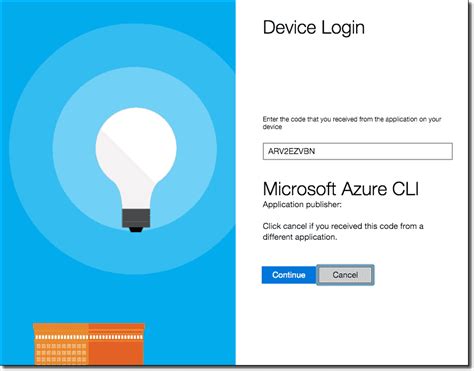Focus the device code input field
Viewport: 474px width, 371px height.
click(357, 151)
